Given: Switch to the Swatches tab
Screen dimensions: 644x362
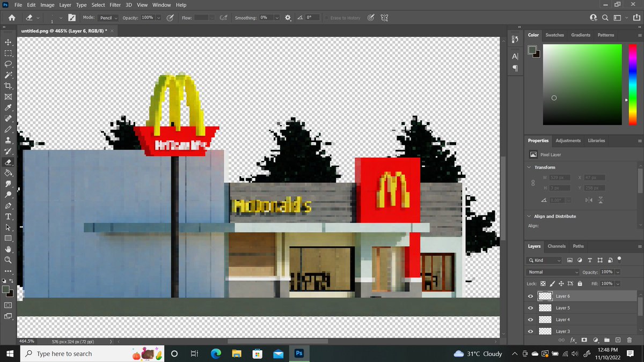Looking at the screenshot, I should pos(554,35).
